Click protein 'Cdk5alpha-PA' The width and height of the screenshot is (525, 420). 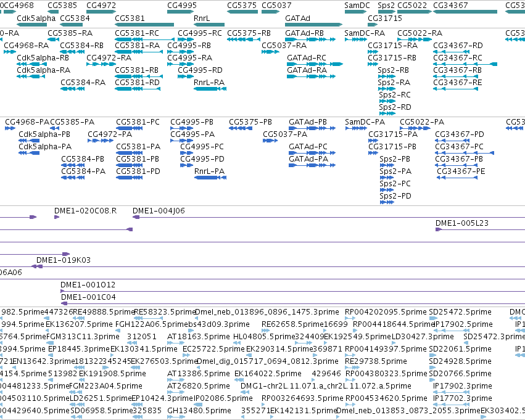[45, 147]
